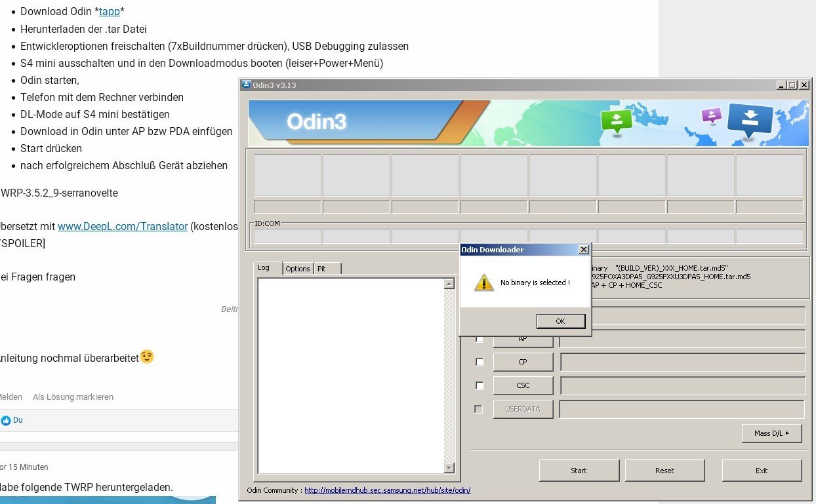Tick the AP checkbox
This screenshot has width=816, height=504.
(479, 339)
